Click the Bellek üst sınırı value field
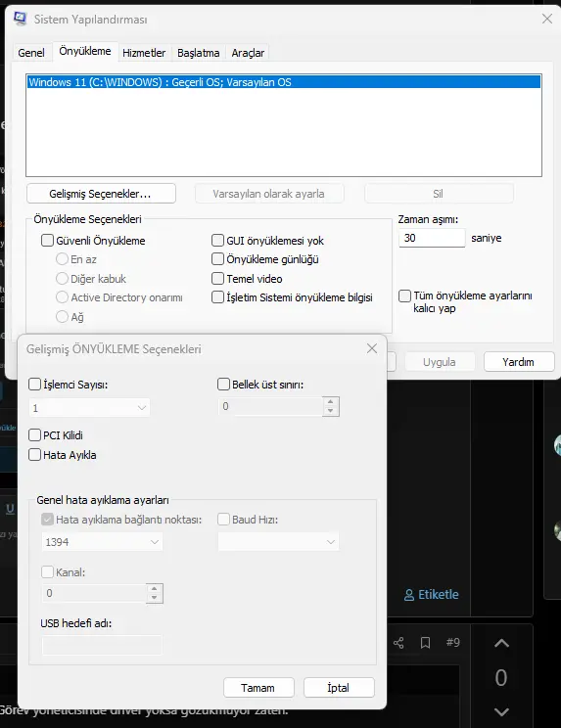This screenshot has width=561, height=728. click(271, 406)
